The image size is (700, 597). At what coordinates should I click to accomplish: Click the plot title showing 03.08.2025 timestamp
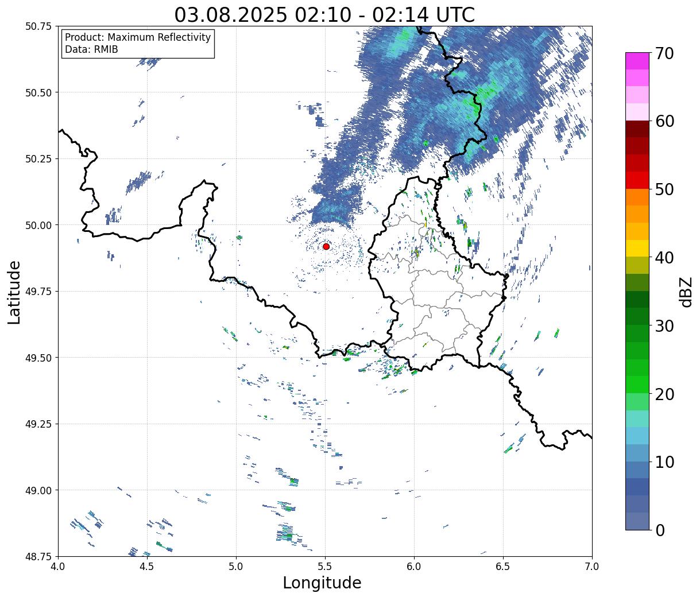point(324,14)
